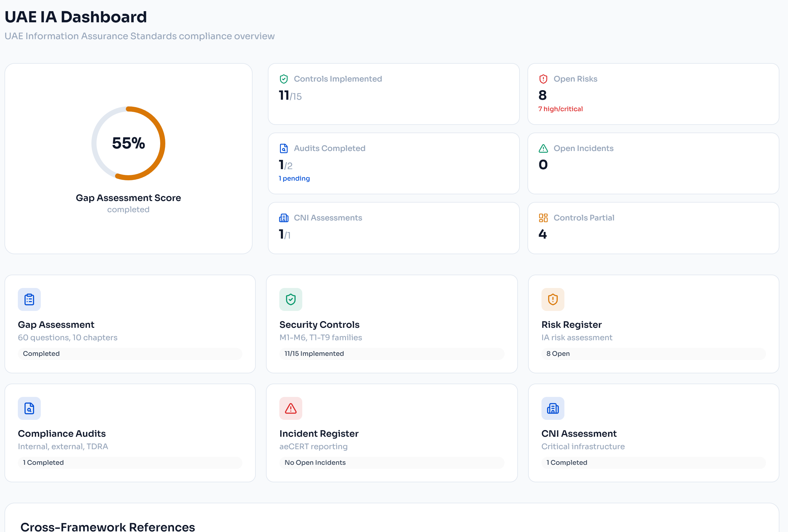The width and height of the screenshot is (788, 532).
Task: Open the Security Controls card title
Action: click(319, 325)
